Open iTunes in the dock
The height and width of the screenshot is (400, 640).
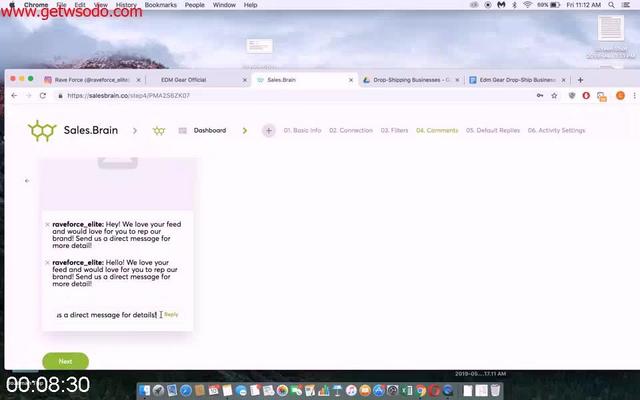point(351,391)
